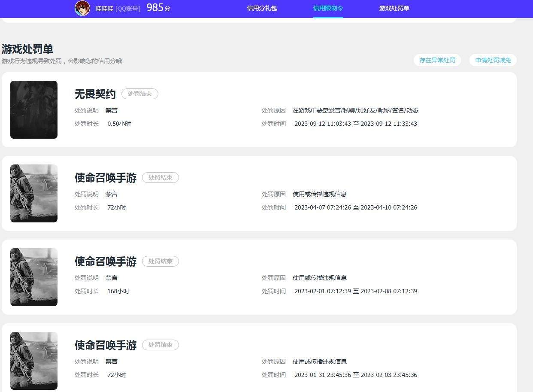Click the user avatar icon in header
This screenshot has width=533, height=392.
pyautogui.click(x=82, y=8)
